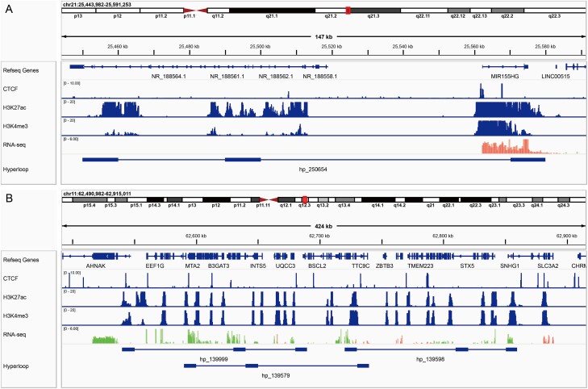Select the H3K27ac track name in panel B
The height and width of the screenshot is (389, 588).
click(15, 297)
